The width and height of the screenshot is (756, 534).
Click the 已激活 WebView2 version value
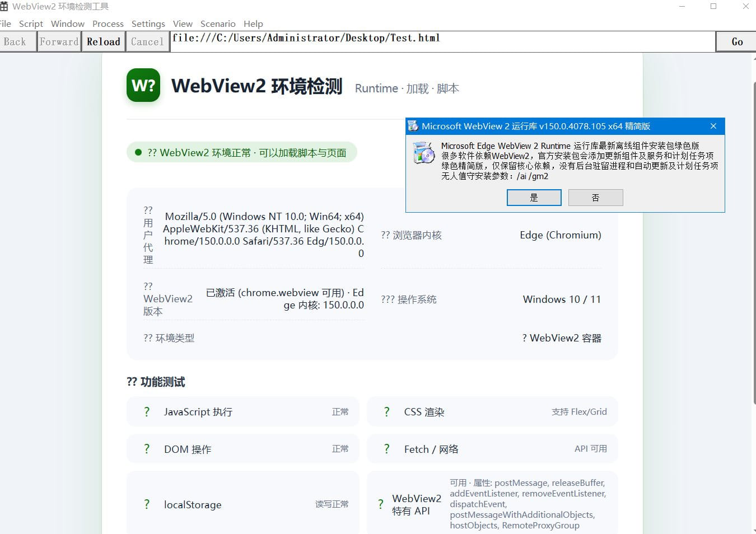tap(285, 299)
